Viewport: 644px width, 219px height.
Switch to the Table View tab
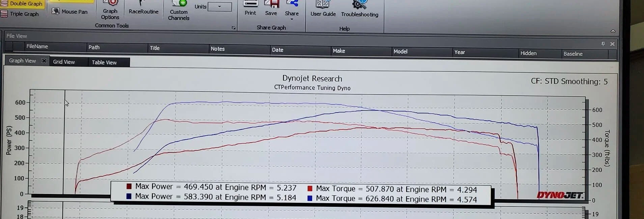pos(104,63)
